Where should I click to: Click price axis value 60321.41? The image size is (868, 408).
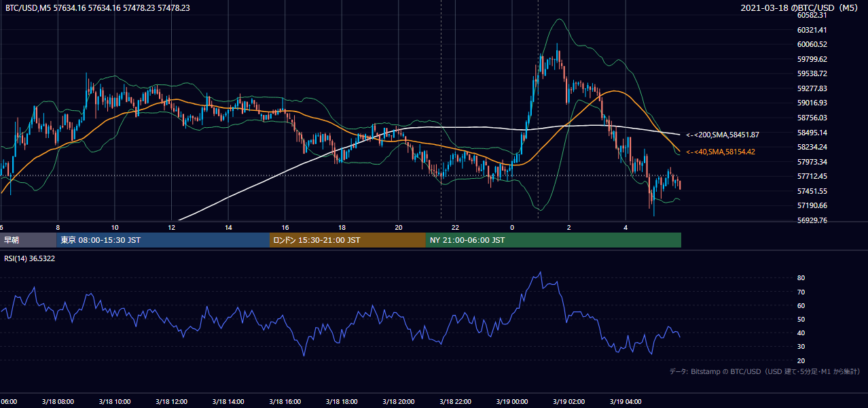click(812, 30)
